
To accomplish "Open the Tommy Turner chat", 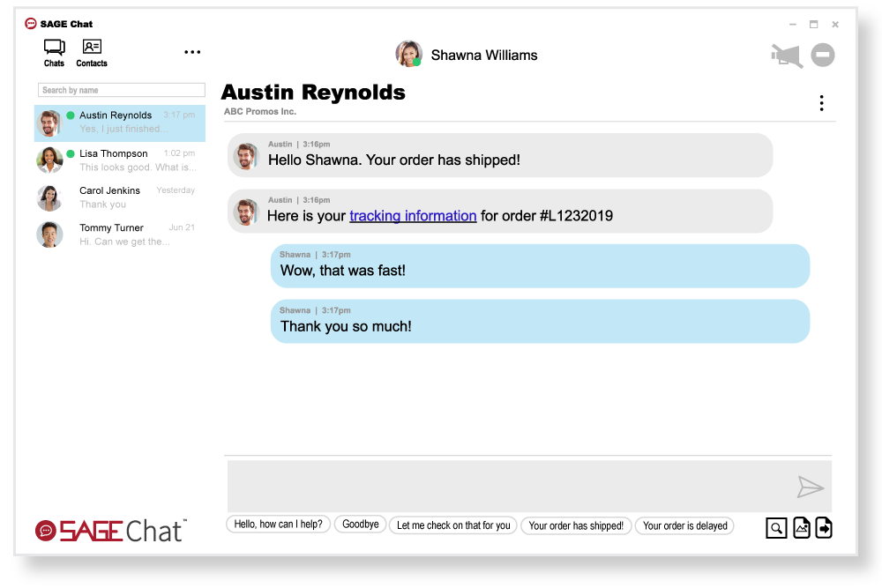I will tap(120, 234).
